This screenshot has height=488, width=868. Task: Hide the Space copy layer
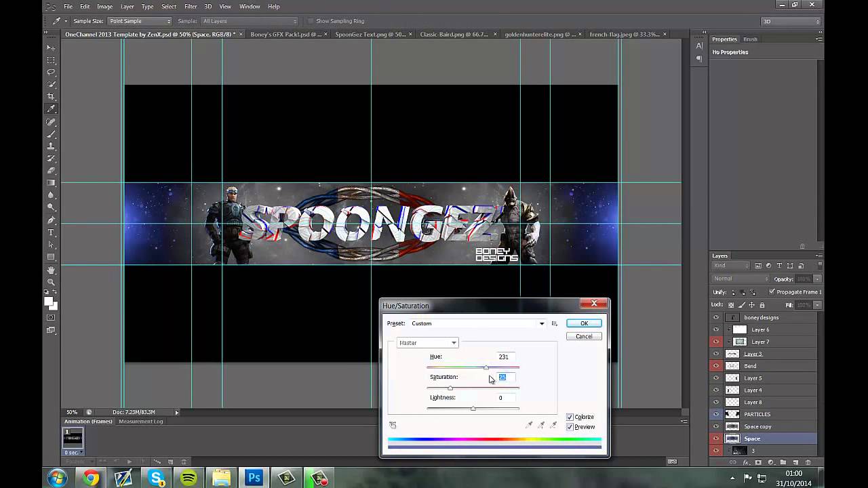[716, 426]
